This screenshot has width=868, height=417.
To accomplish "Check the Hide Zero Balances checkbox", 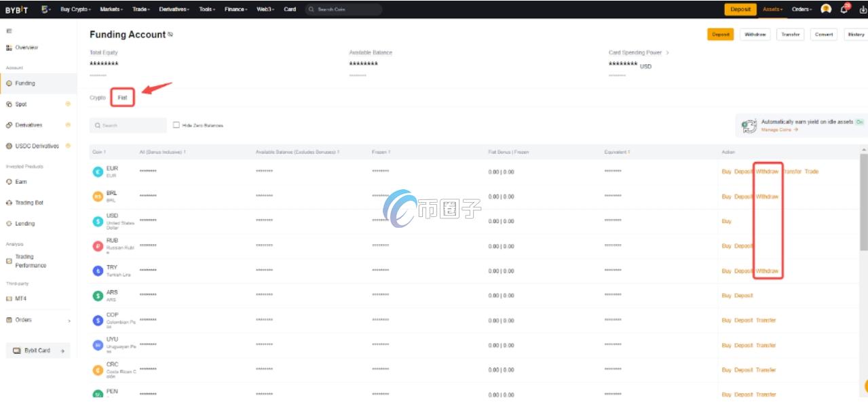I will click(176, 125).
